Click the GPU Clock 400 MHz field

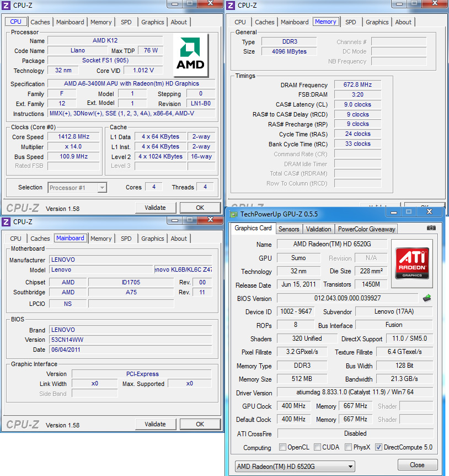tap(293, 406)
